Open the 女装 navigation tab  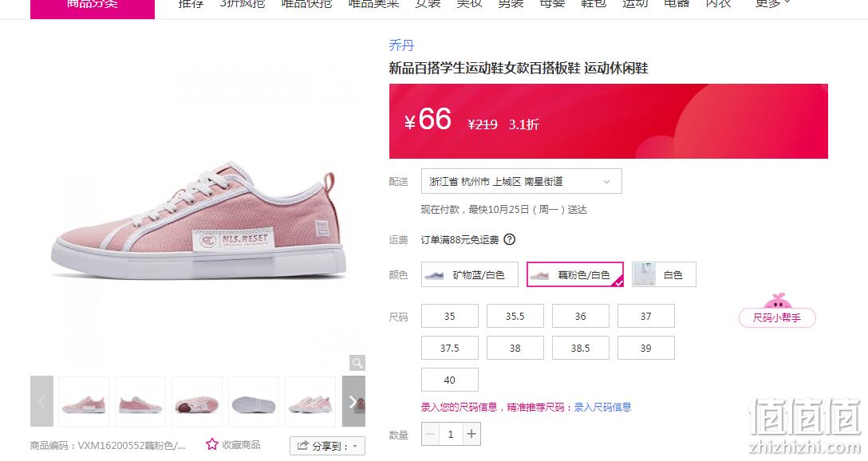pyautogui.click(x=428, y=5)
